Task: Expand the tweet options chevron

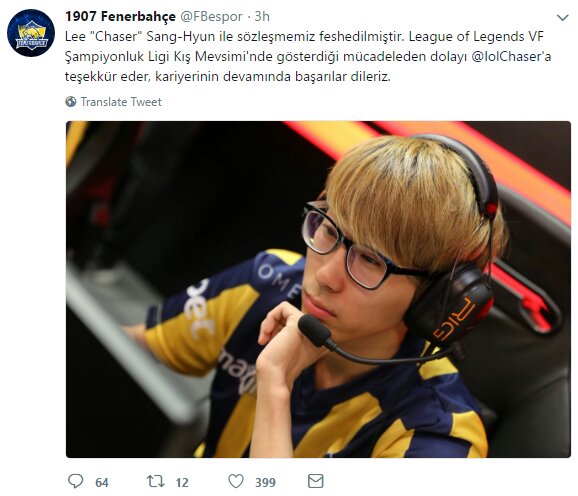Action: [x=563, y=17]
